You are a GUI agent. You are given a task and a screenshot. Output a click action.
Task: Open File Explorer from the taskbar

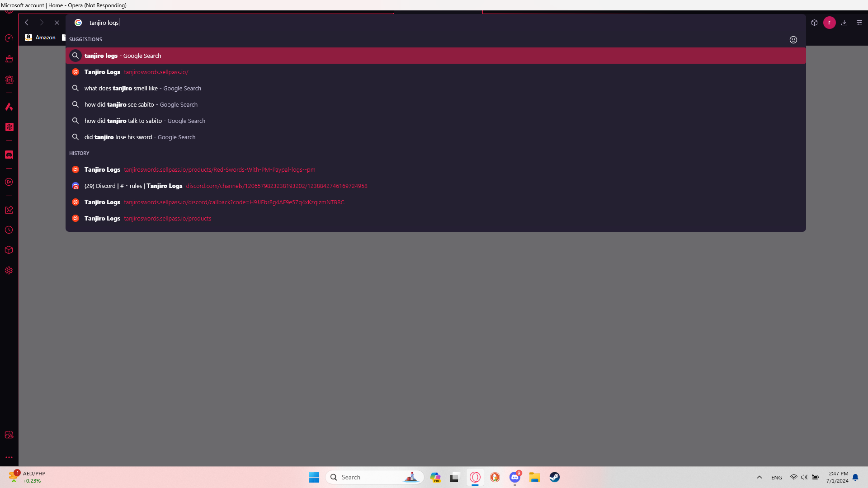(535, 477)
